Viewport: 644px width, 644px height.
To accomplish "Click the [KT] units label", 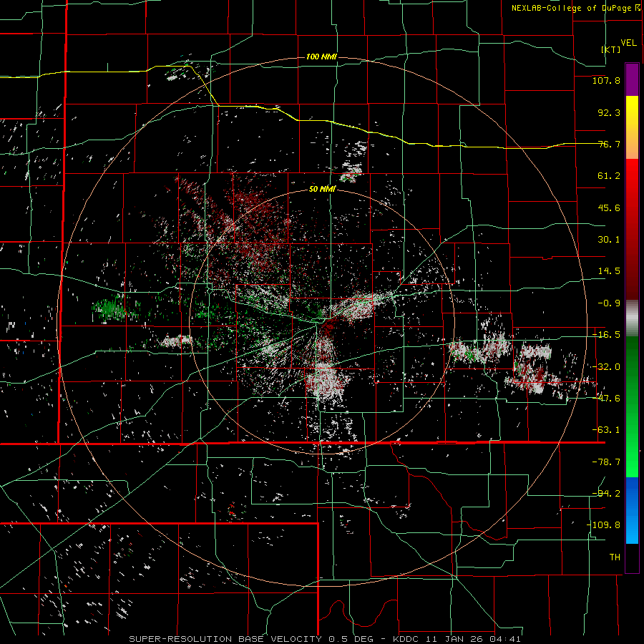I will pos(610,49).
